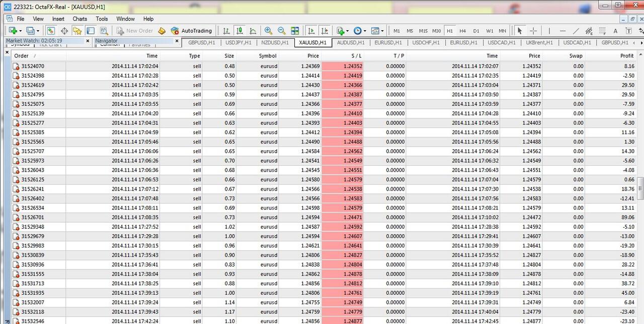Zoom out of the chart
The width and height of the screenshot is (644, 324).
click(281, 31)
